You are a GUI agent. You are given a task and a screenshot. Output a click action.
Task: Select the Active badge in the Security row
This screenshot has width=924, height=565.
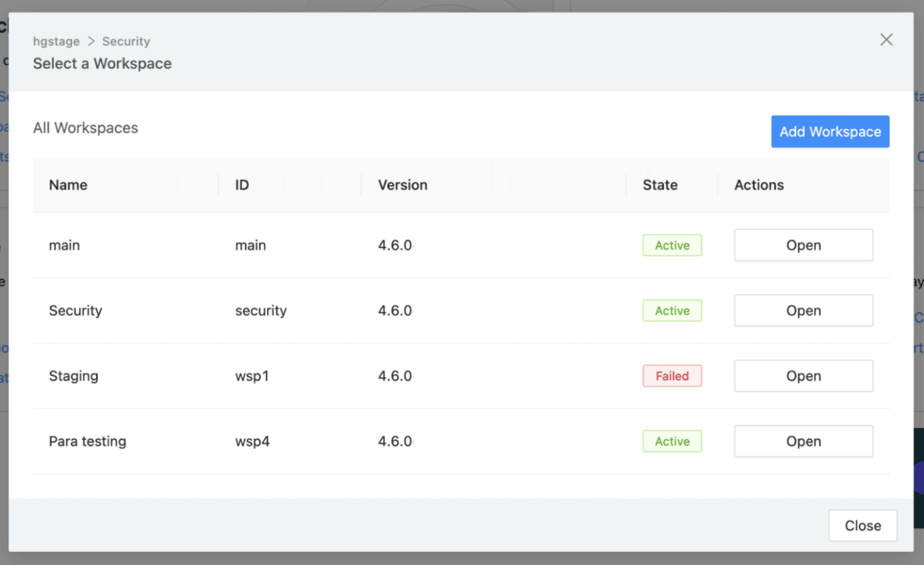(x=672, y=311)
